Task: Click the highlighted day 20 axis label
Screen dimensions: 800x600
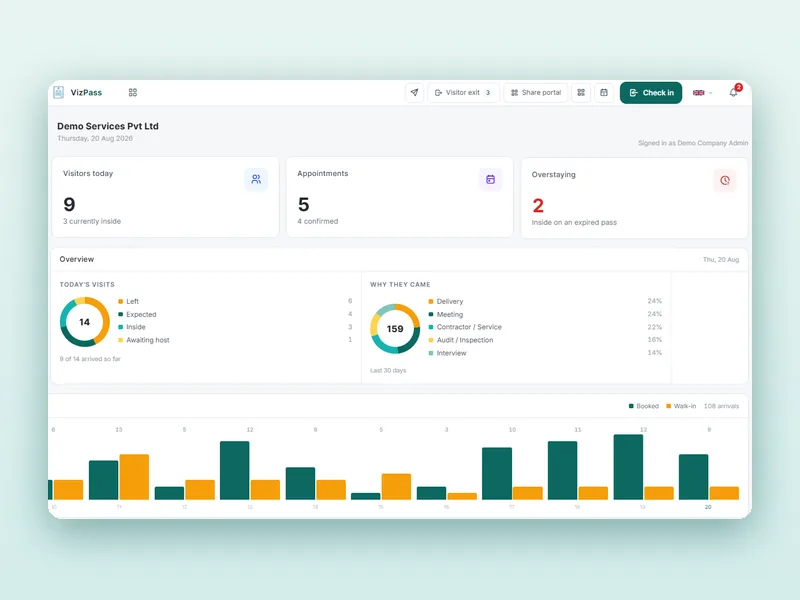Action: [708, 507]
